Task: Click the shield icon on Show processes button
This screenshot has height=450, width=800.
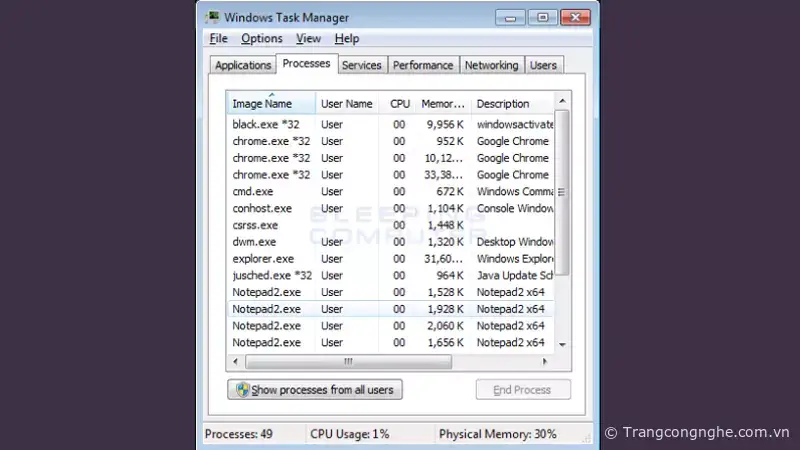Action: click(240, 390)
